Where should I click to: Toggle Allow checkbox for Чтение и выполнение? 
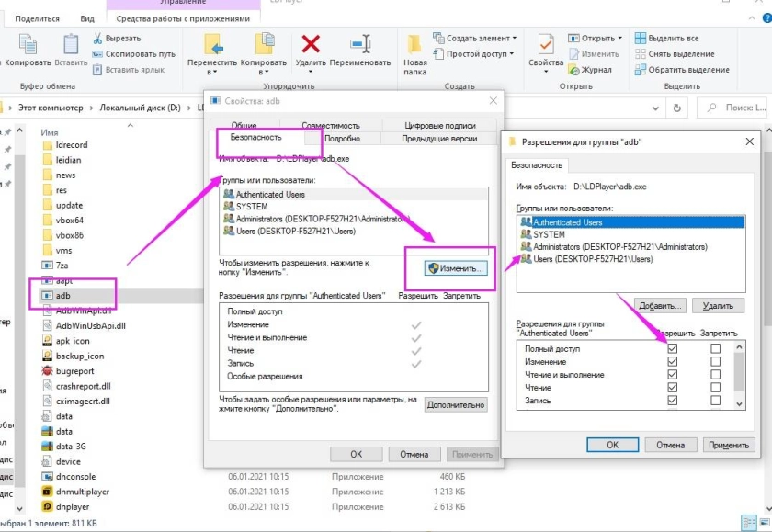point(673,375)
